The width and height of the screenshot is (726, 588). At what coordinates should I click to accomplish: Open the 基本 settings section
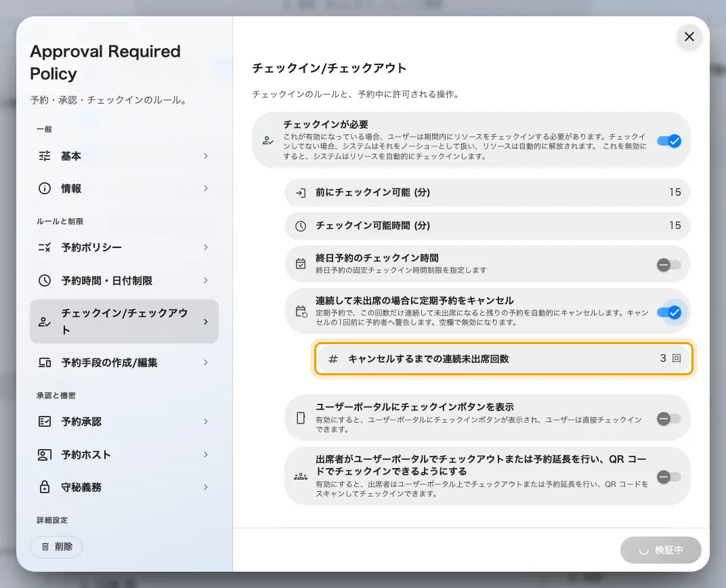point(124,156)
